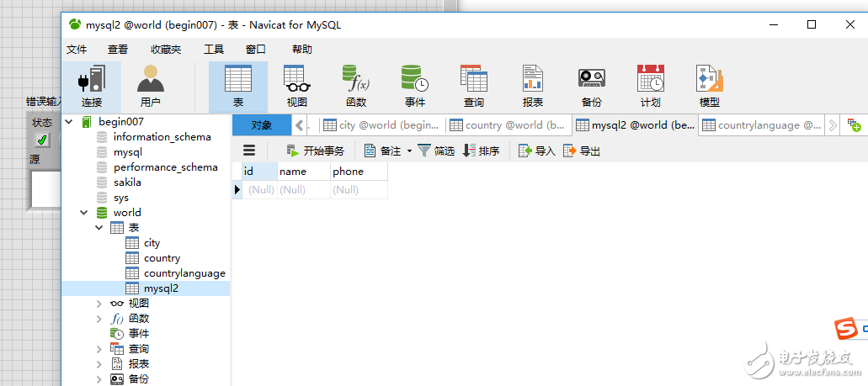Click the Filter (筛选) button
This screenshot has width=868, height=386.
(x=436, y=151)
